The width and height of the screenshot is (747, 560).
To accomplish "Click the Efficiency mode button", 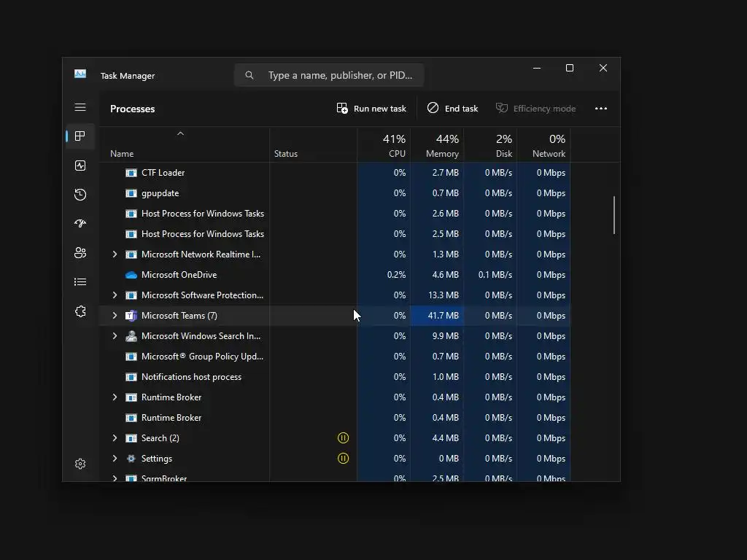I will tap(535, 109).
